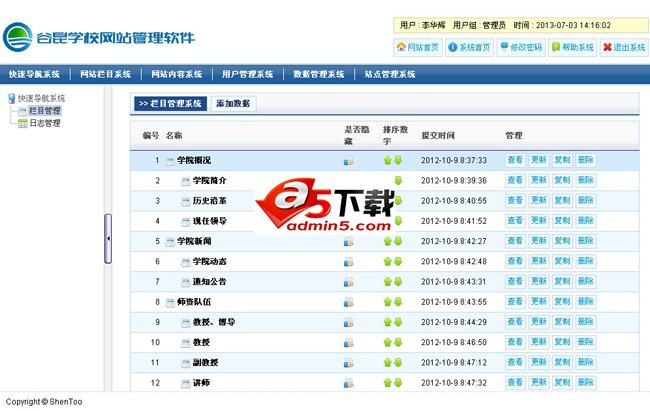Move row 10 教授 up

(x=388, y=342)
